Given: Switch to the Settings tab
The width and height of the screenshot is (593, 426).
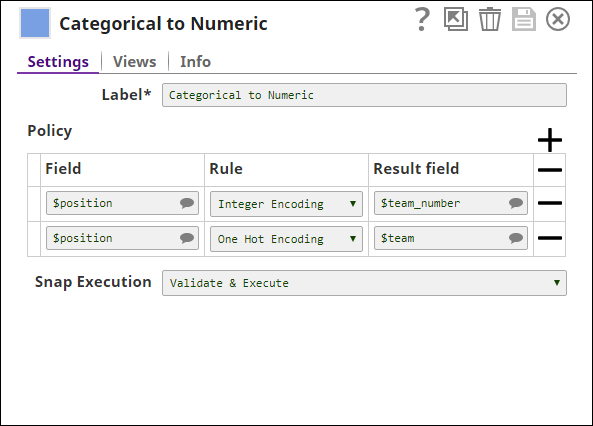Looking at the screenshot, I should (58, 62).
